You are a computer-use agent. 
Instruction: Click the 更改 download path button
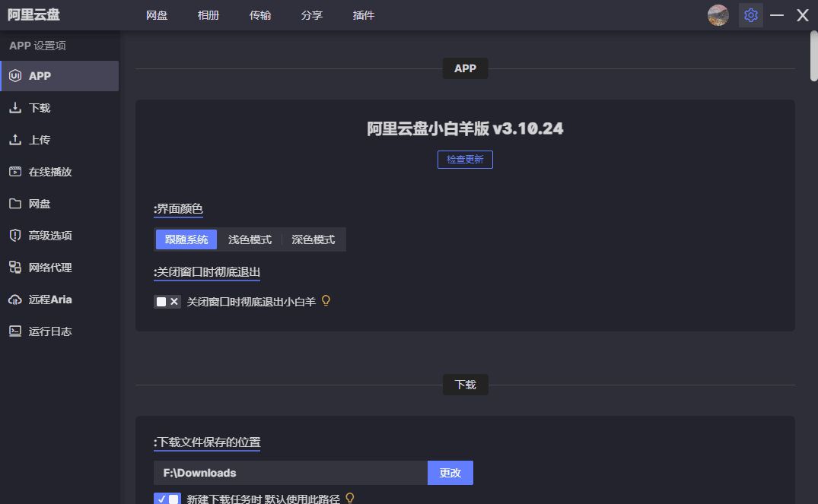[x=450, y=473]
